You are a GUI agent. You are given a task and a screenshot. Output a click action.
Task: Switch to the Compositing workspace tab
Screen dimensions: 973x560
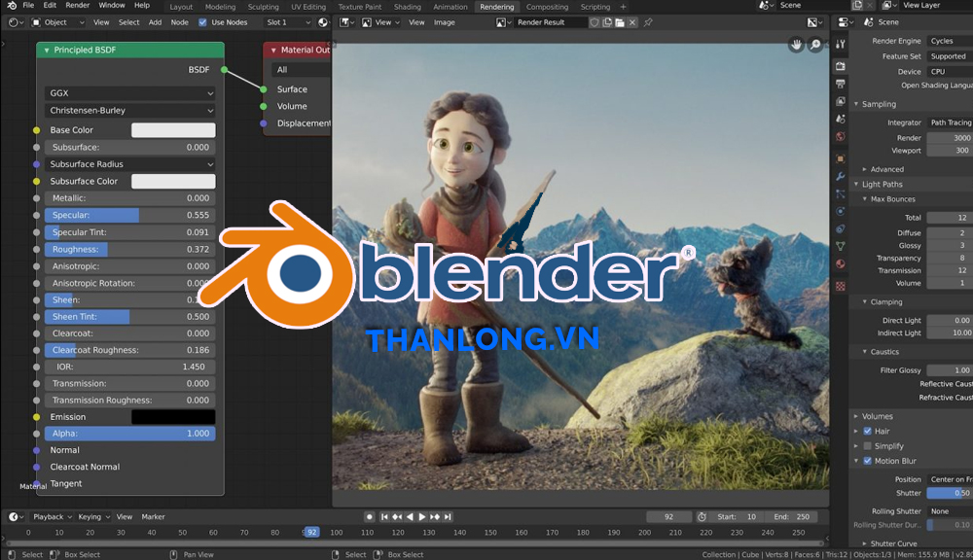[547, 7]
